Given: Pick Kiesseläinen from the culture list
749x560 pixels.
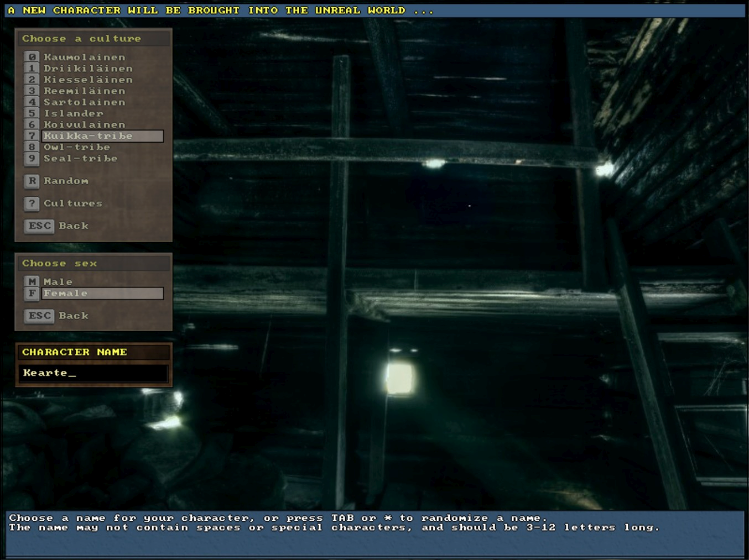Looking at the screenshot, I should pyautogui.click(x=88, y=80).
